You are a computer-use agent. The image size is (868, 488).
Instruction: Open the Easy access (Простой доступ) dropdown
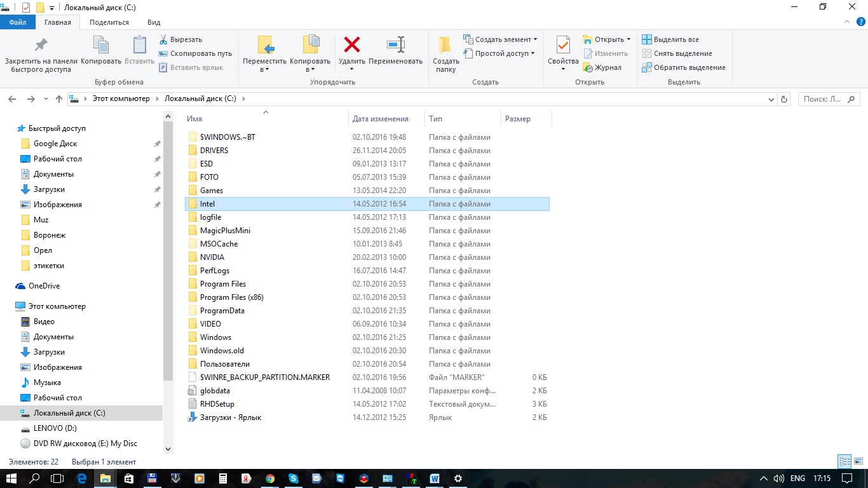coord(505,53)
